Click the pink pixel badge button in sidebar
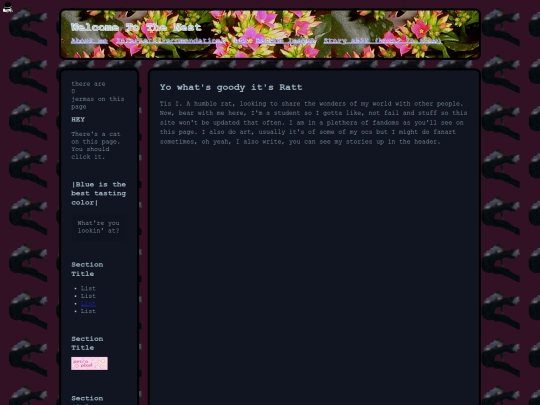 pyautogui.click(x=90, y=363)
